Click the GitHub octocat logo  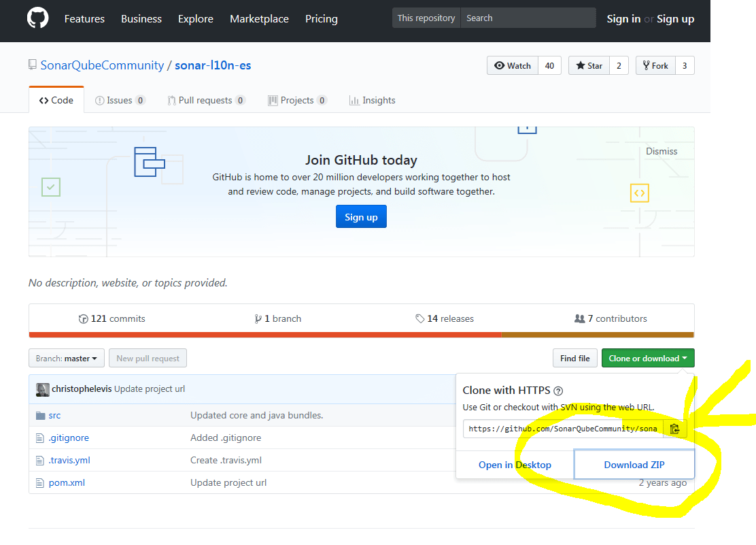coord(37,18)
